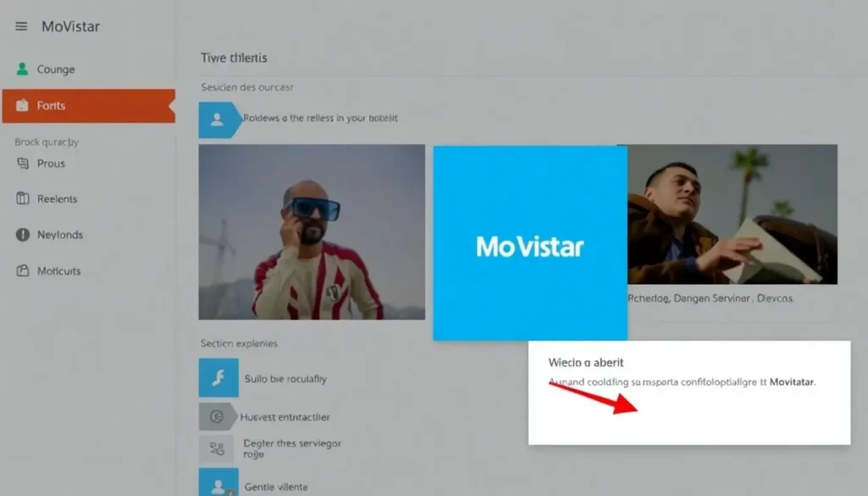Image resolution: width=868 pixels, height=496 pixels.
Task: Click the icon beside Degter thes serviegor roije
Action: click(x=218, y=449)
